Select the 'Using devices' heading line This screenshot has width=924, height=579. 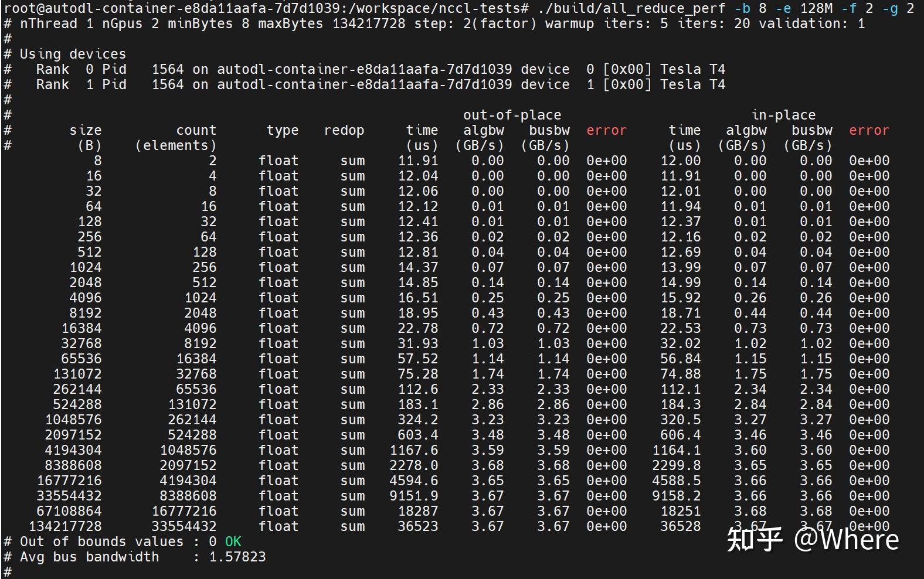pos(73,54)
